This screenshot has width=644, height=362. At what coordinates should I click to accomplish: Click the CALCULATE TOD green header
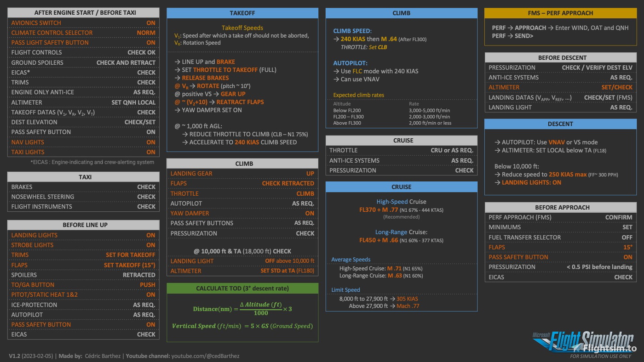pos(242,288)
